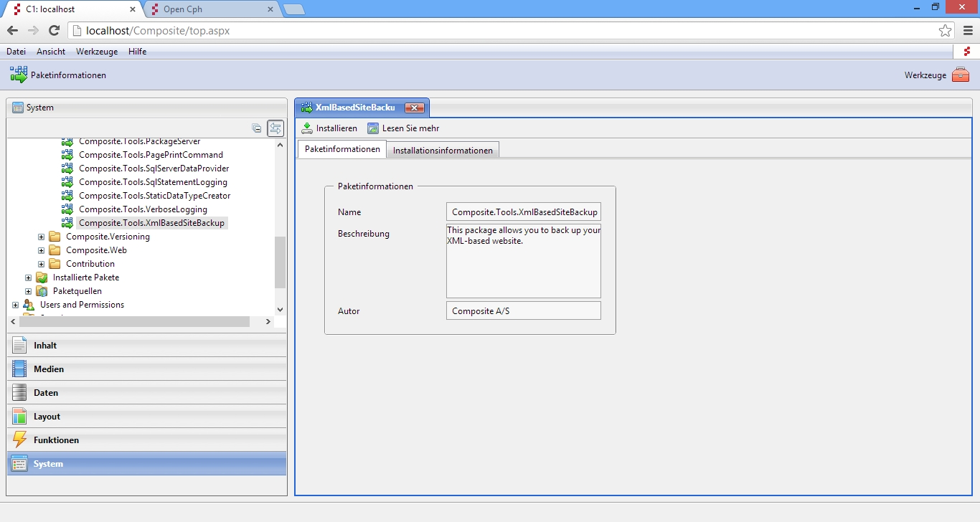Open the Inhalt perspective
The width and height of the screenshot is (980, 522).
44,346
